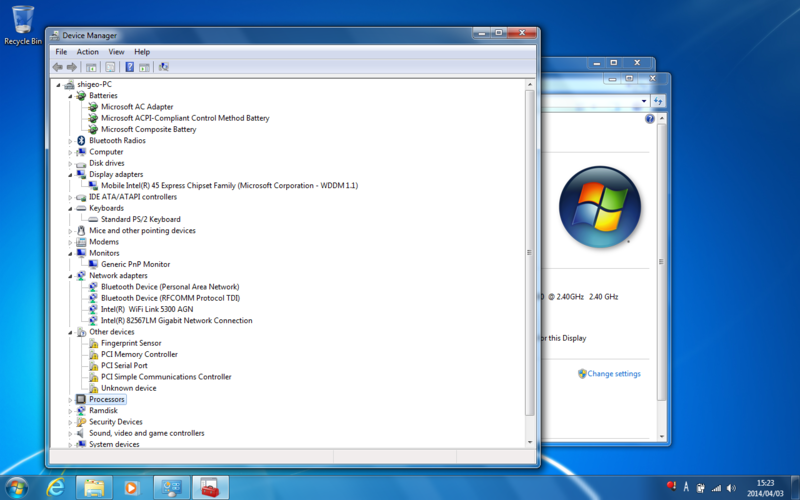Click the Properties toolbar icon
The width and height of the screenshot is (800, 500).
[110, 67]
